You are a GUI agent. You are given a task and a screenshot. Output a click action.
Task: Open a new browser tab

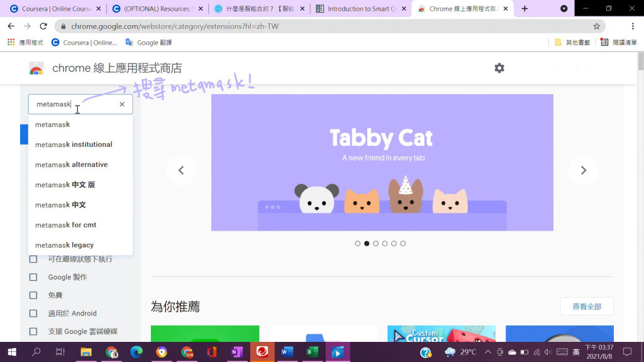coord(525,9)
